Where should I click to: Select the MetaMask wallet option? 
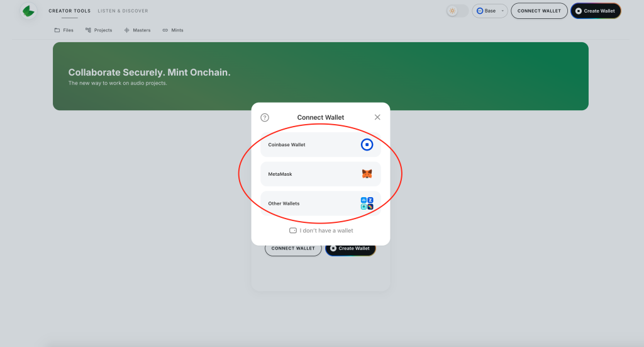click(x=320, y=174)
